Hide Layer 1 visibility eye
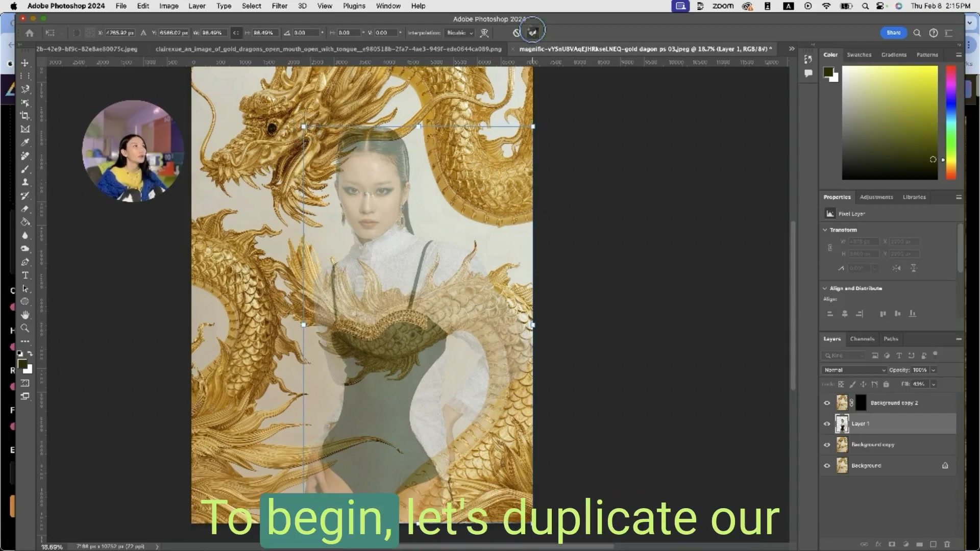The width and height of the screenshot is (980, 551). (x=827, y=424)
